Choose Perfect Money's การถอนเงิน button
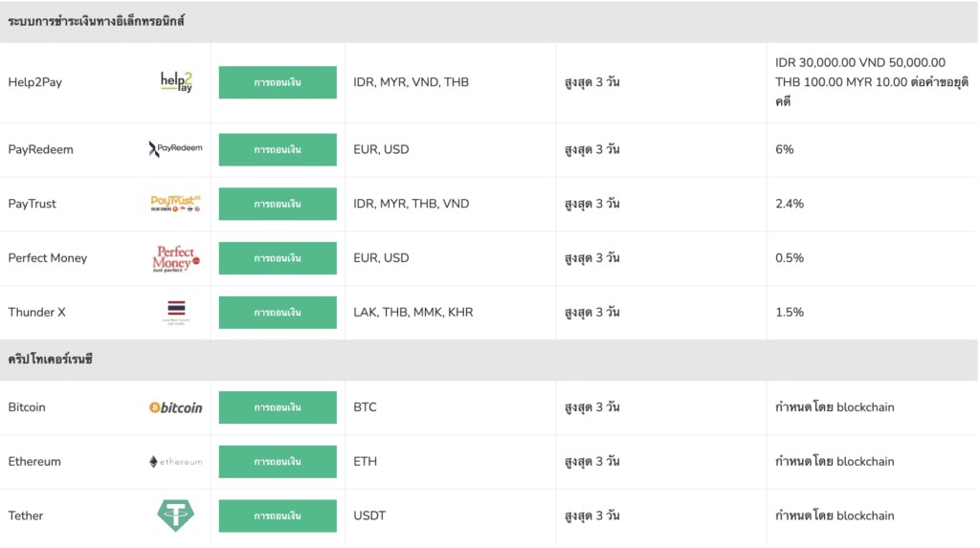 pos(278,258)
